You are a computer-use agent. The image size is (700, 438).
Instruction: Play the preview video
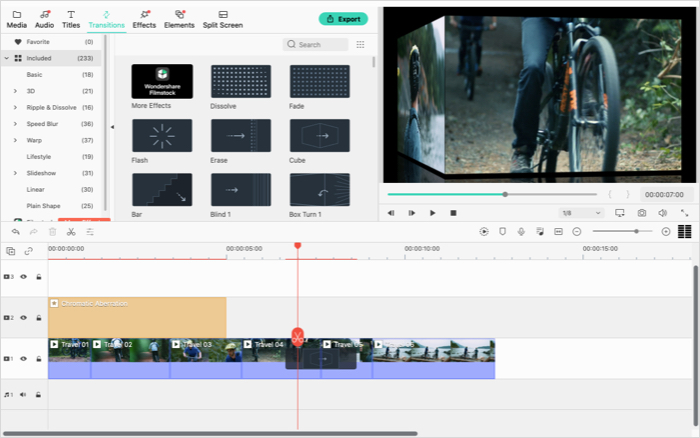pyautogui.click(x=432, y=213)
